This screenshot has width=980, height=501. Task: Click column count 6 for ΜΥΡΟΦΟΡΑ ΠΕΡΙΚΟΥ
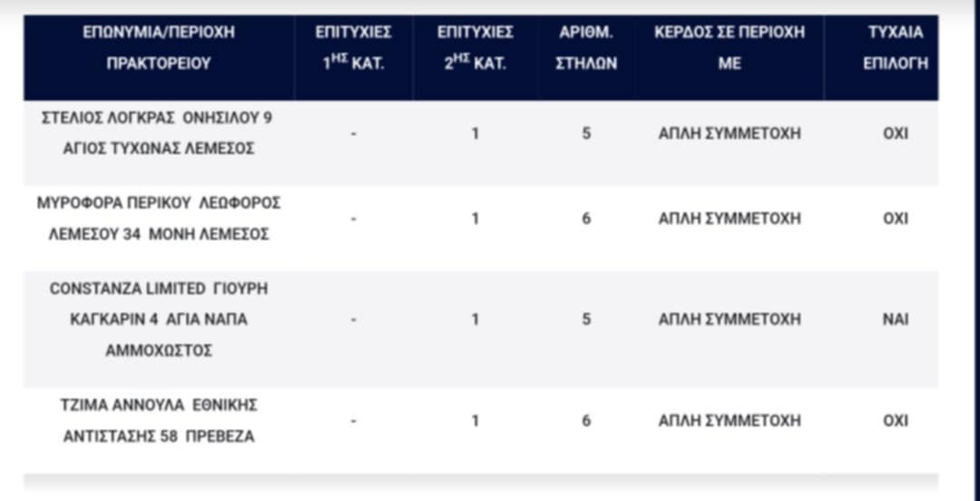(x=586, y=219)
